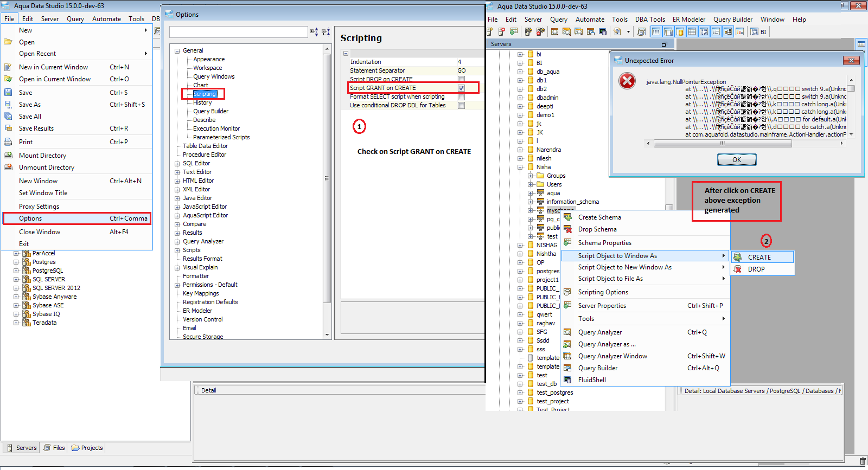Click the Options dialog title bar icon
Screen dimensions: 868x470
(169, 14)
